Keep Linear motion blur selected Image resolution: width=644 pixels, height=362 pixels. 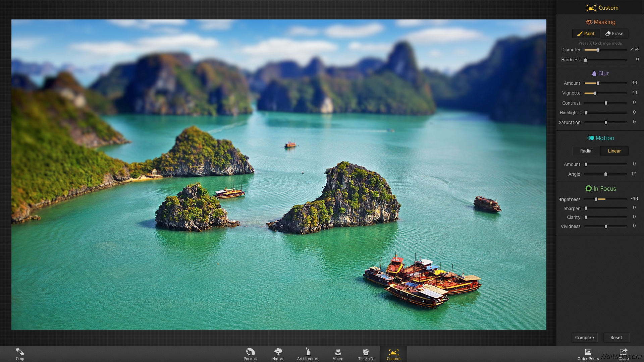click(614, 151)
